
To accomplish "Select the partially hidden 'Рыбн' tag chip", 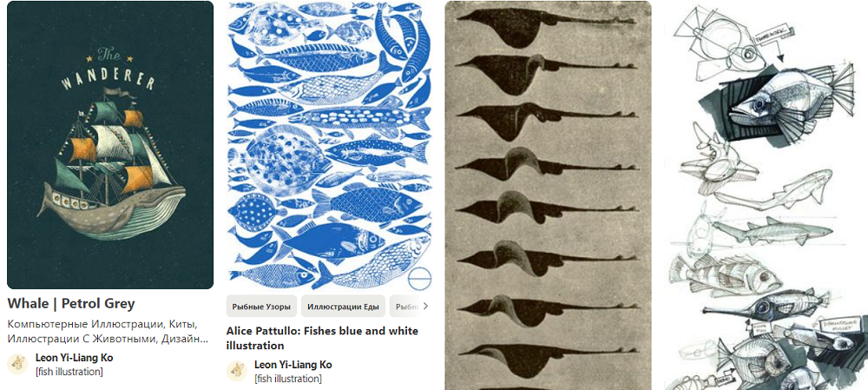I will [404, 307].
